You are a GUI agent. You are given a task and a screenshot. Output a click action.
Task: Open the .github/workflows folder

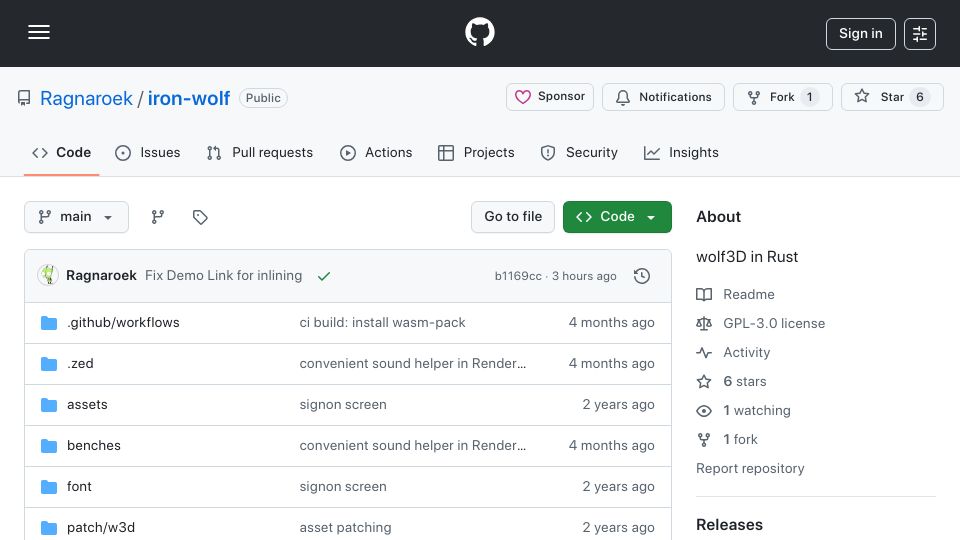point(123,323)
